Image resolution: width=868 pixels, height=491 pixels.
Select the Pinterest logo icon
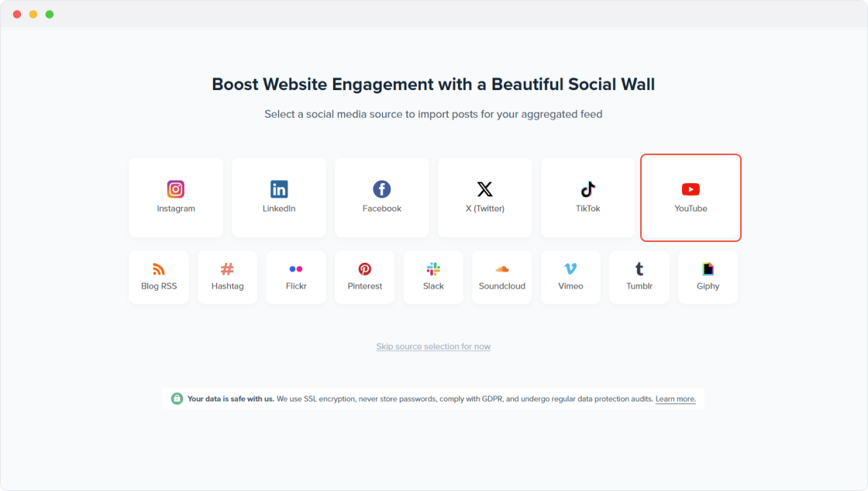point(365,269)
